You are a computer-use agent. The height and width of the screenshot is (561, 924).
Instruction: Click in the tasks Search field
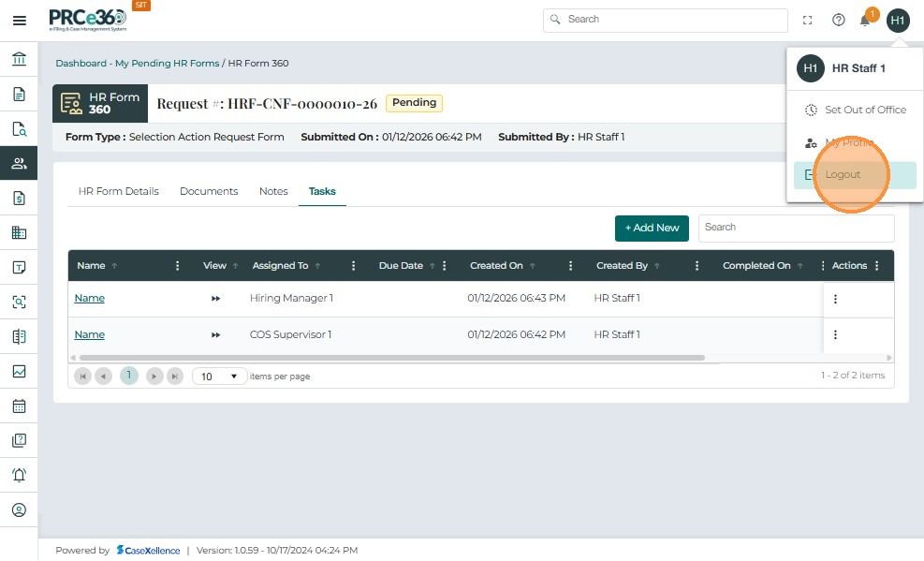796,229
